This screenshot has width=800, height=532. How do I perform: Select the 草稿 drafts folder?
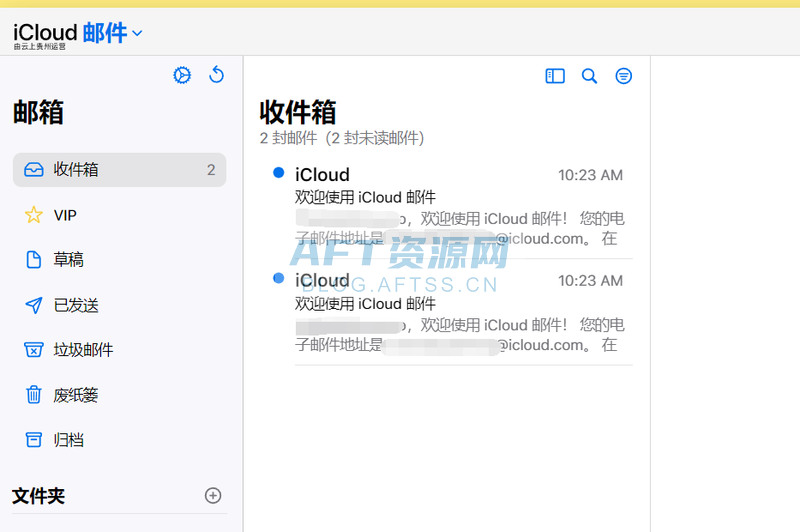(68, 260)
